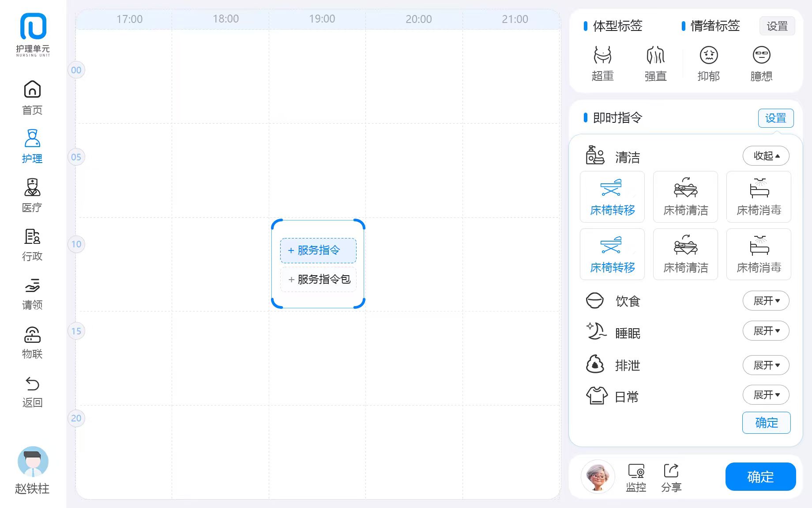Click the 10-minute marker on the timeline

pyautogui.click(x=76, y=244)
